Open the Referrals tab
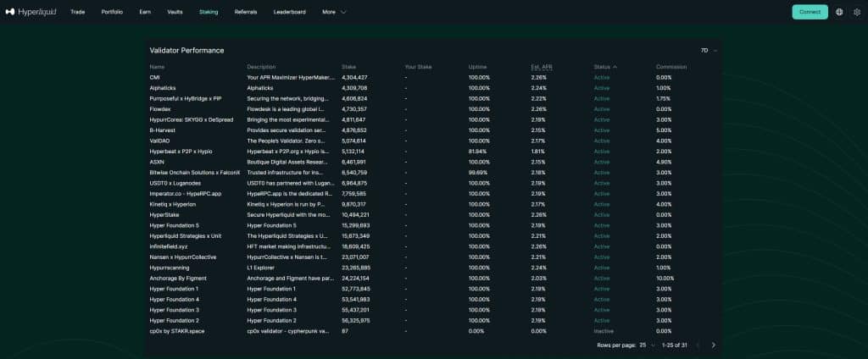 coord(246,12)
